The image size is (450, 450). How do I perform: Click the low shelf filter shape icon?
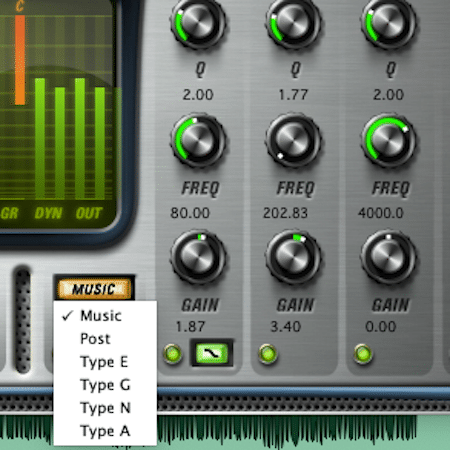click(212, 353)
